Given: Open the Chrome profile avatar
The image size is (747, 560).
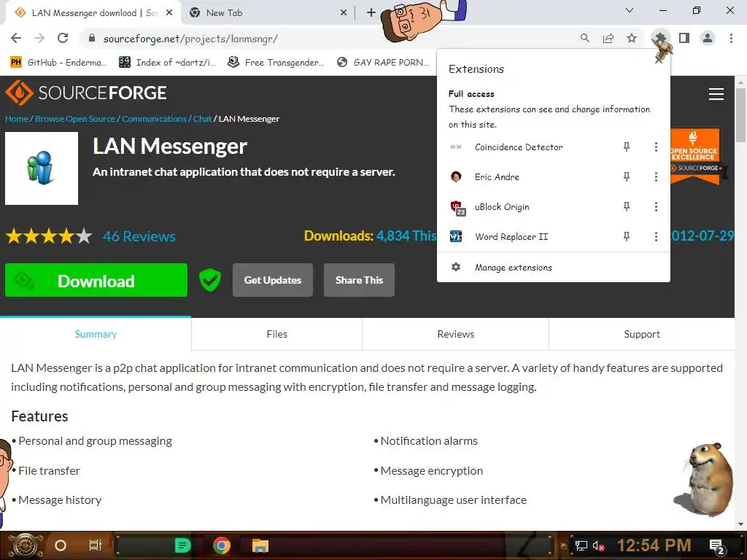Looking at the screenshot, I should pos(708,38).
